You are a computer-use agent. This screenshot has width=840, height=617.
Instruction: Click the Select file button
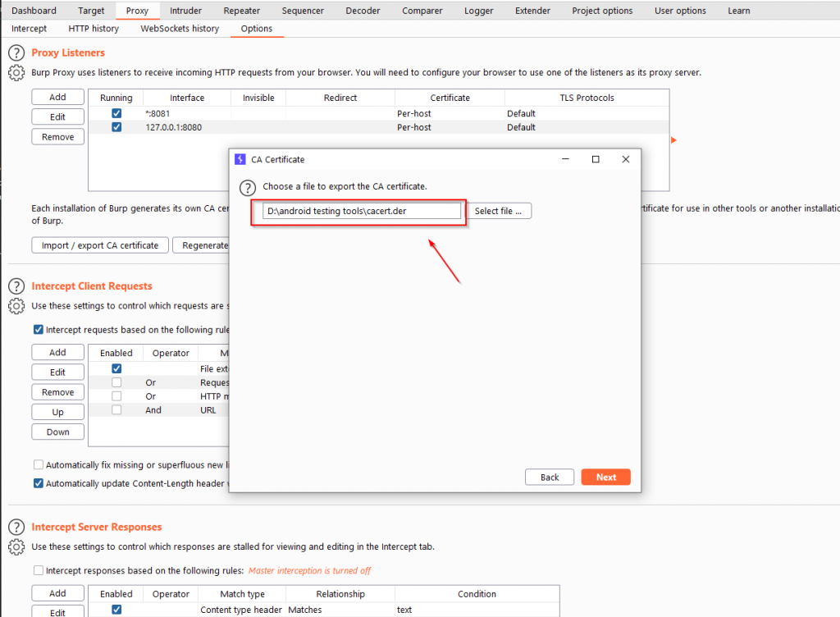[498, 211]
